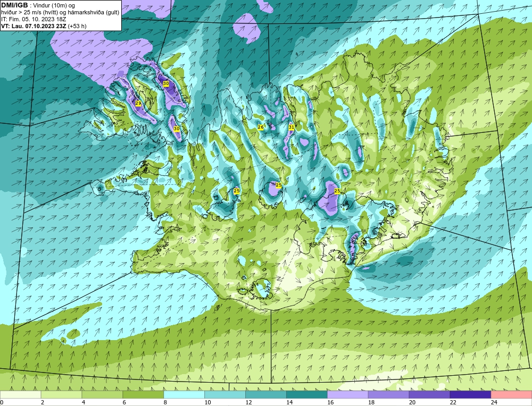532x406 pixels.
Task: Click the 16–18 m/s lavender legend swatch
Action: click(348, 395)
